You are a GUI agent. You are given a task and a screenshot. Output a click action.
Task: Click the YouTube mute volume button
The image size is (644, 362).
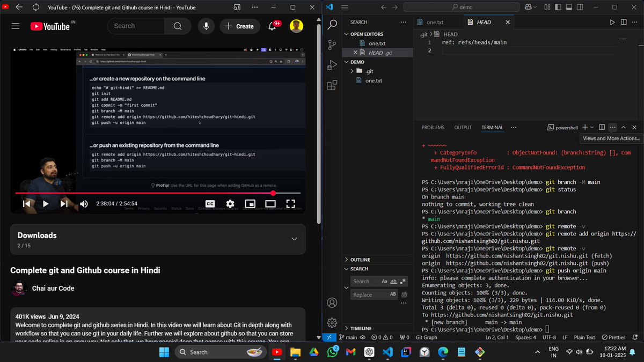tap(84, 204)
